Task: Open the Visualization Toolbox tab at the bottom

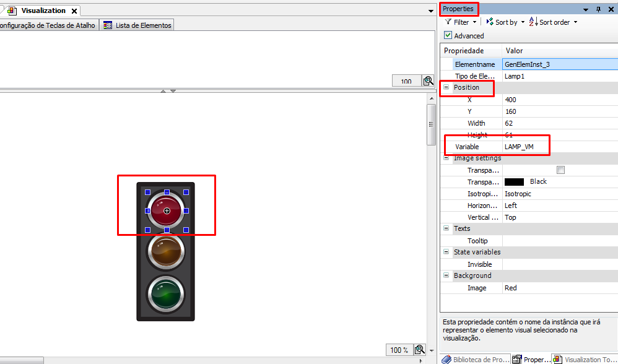Action: click(x=585, y=358)
